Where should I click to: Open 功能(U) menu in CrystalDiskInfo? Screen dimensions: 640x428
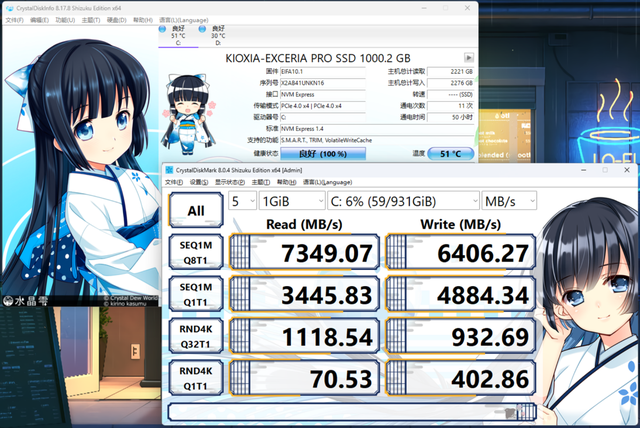[x=65, y=20]
